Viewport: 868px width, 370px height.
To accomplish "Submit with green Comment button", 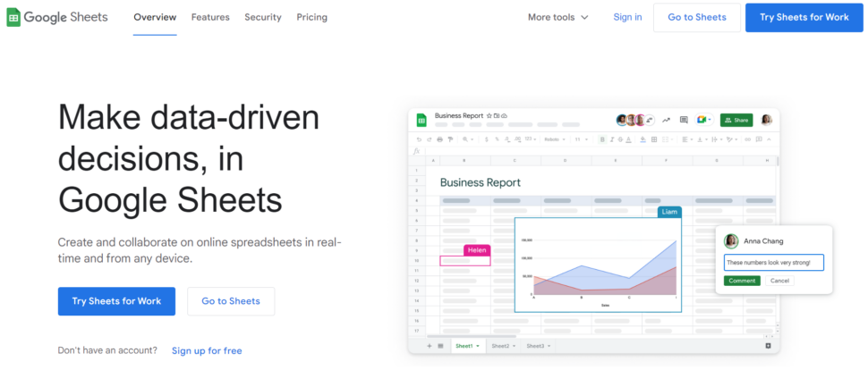I will (x=742, y=281).
